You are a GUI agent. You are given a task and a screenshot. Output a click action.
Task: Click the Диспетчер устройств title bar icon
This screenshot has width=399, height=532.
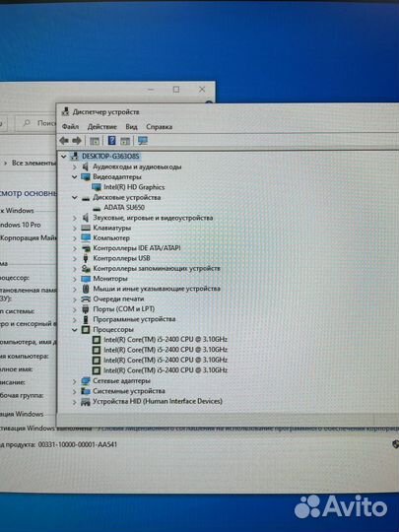click(65, 111)
